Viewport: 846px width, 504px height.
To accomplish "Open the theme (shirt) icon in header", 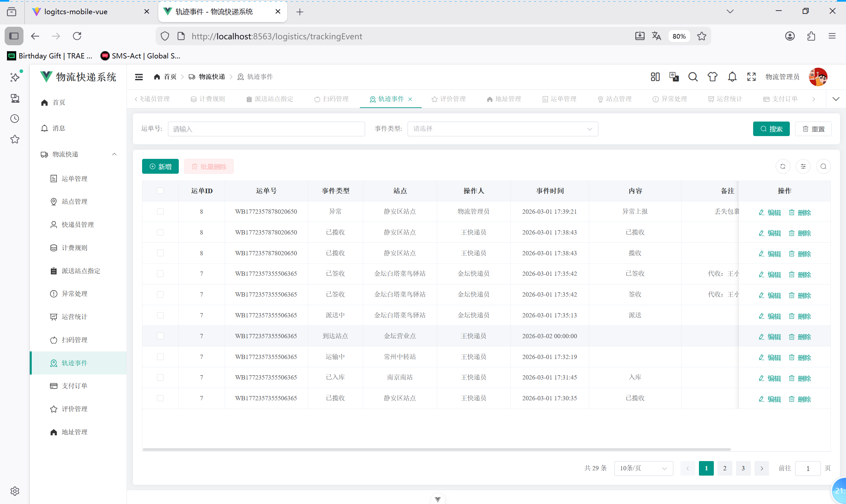I will 712,77.
